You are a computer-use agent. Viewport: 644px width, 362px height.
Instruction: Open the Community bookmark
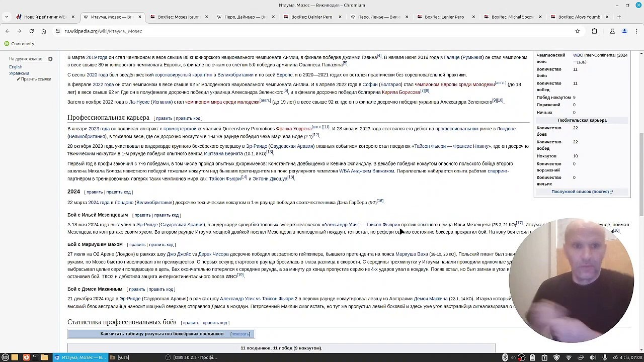[x=19, y=44]
